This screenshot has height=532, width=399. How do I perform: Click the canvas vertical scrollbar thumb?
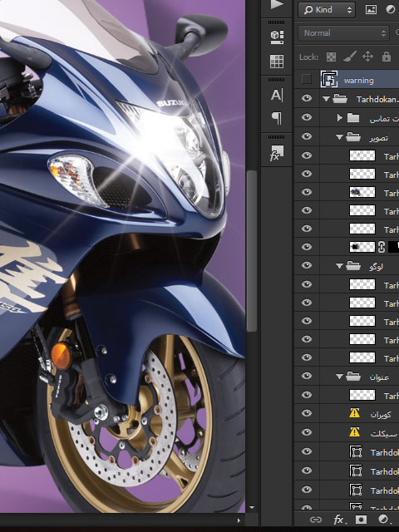tap(252, 251)
